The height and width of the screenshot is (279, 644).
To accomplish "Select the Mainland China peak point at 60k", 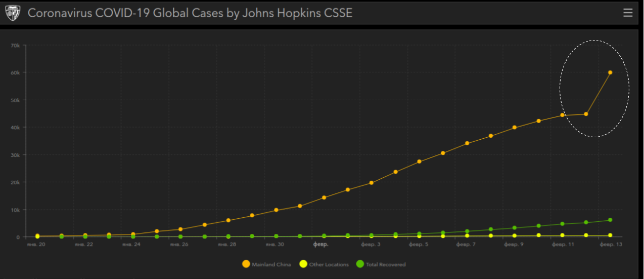I will click(x=610, y=72).
